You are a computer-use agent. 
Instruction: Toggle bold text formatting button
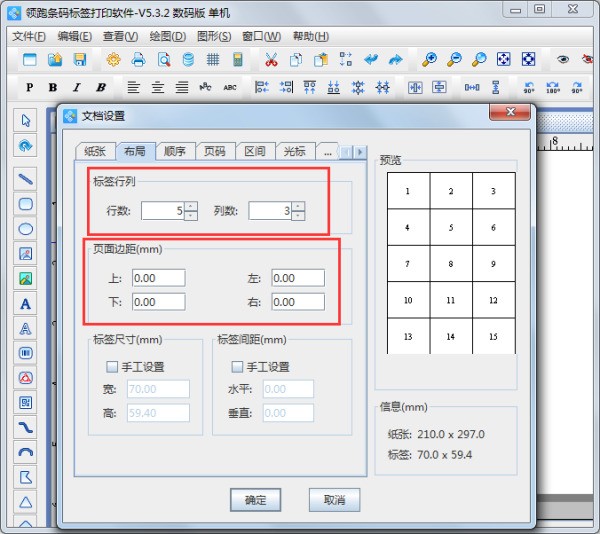52,87
